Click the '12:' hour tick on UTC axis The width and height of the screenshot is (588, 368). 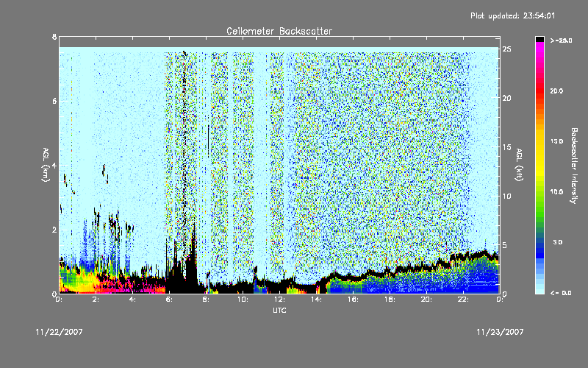click(x=279, y=300)
